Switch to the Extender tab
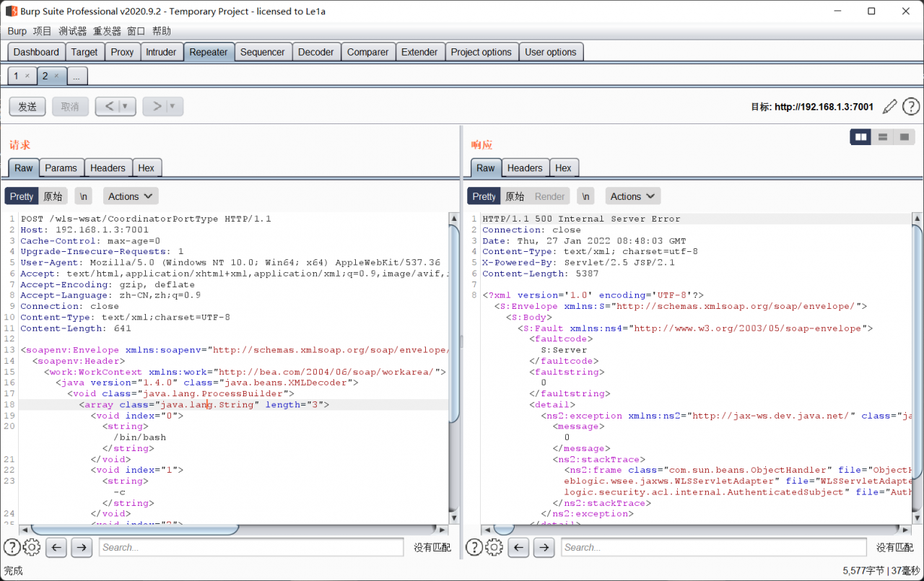The image size is (924, 581). (x=419, y=52)
